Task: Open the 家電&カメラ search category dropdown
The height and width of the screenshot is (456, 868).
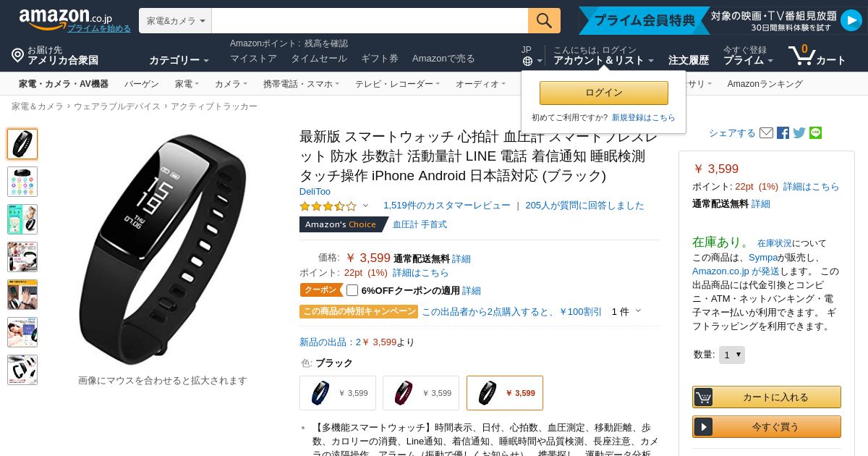Action: coord(175,21)
